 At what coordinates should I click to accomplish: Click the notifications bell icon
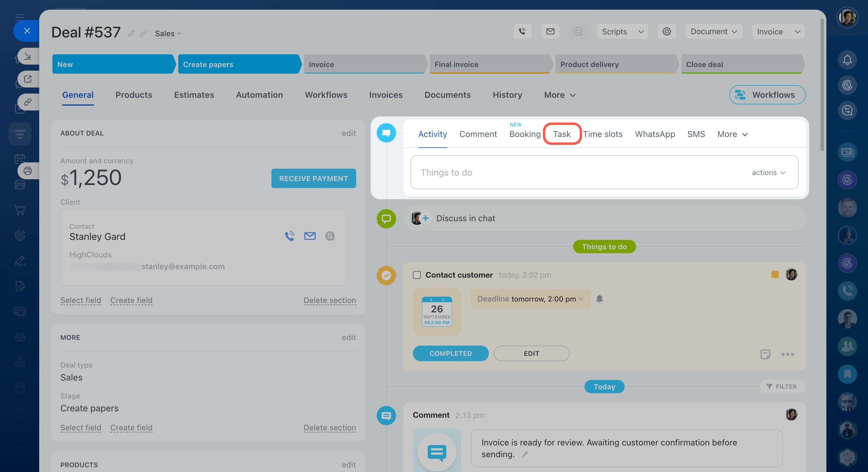point(847,60)
